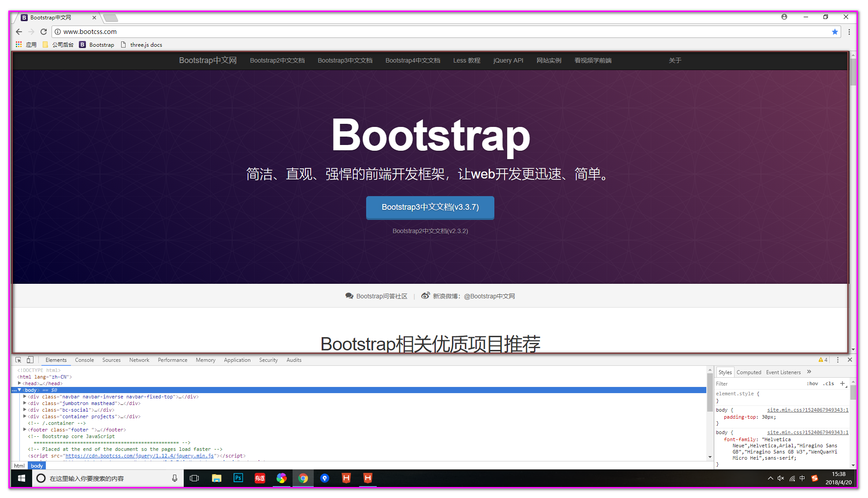The height and width of the screenshot is (498, 868).
Task: Switch to the Audits tab in DevTools
Action: [x=294, y=360]
